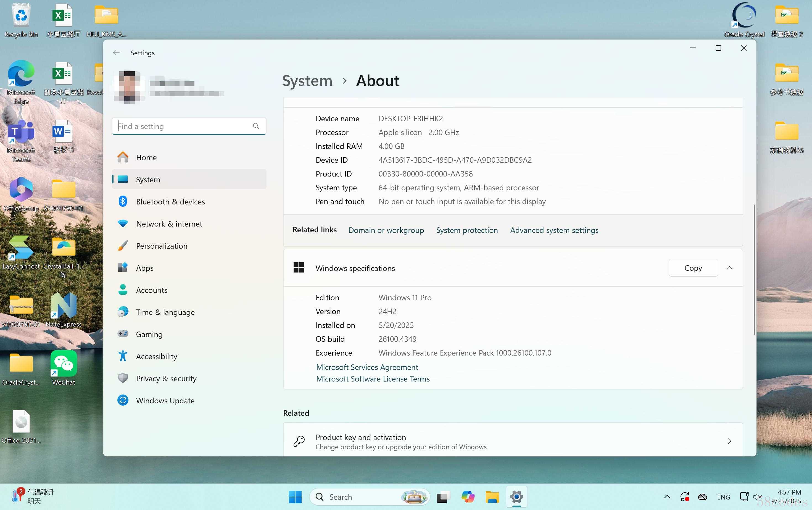812x510 pixels.
Task: Select the Version 24H2 value
Action: click(387, 311)
